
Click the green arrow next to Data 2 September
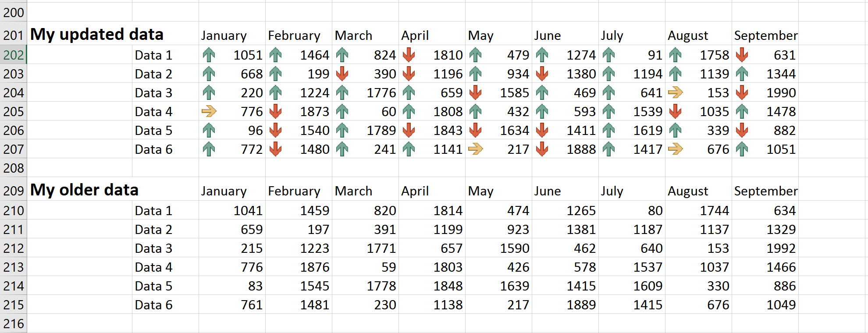[742, 74]
